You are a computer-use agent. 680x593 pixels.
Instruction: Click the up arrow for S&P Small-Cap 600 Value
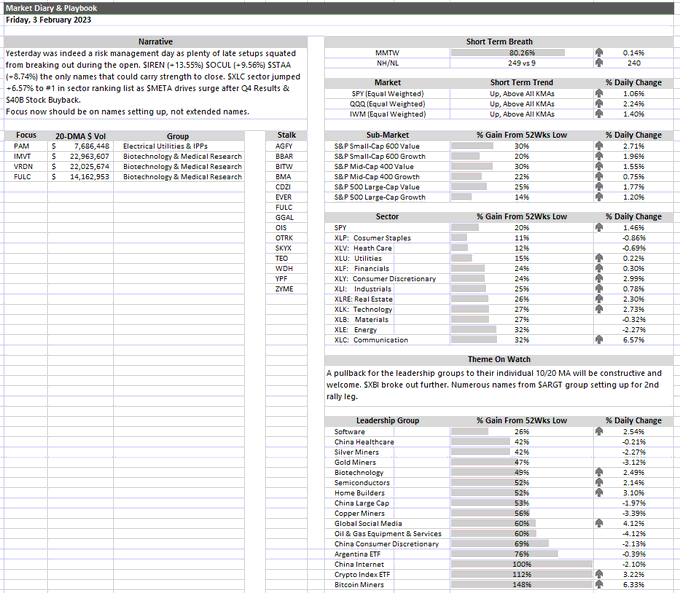click(x=599, y=146)
